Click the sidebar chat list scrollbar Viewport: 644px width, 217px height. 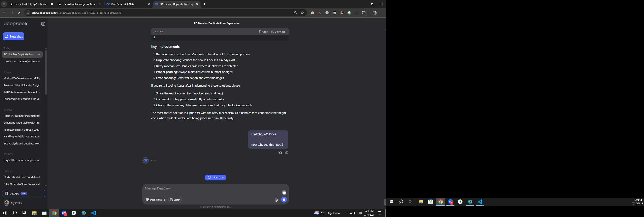click(46, 72)
